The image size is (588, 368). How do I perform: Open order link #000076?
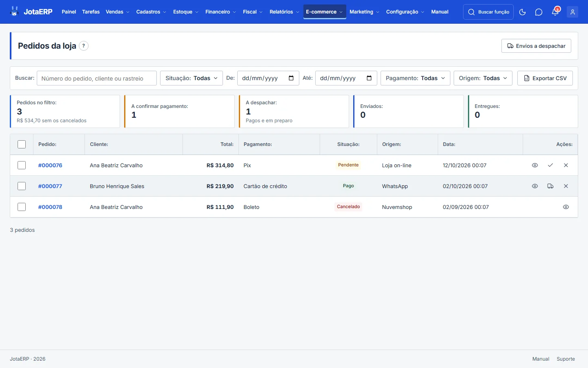50,165
